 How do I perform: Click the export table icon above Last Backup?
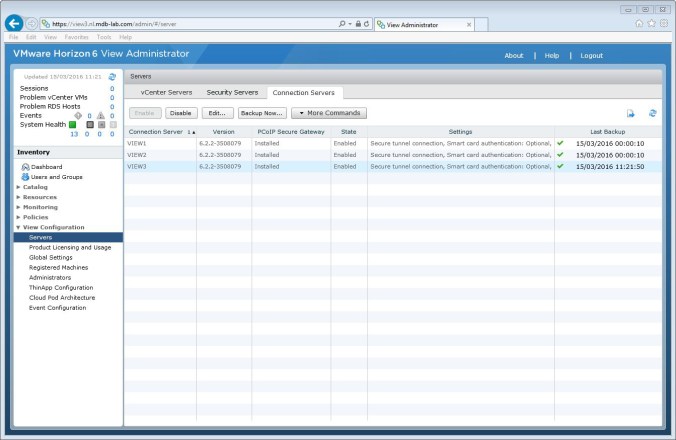[631, 114]
